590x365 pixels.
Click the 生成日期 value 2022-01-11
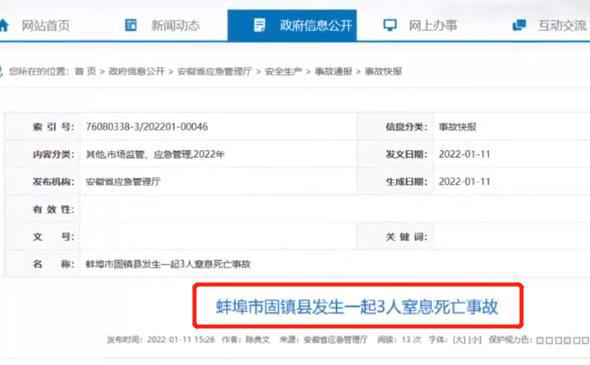[x=465, y=182]
